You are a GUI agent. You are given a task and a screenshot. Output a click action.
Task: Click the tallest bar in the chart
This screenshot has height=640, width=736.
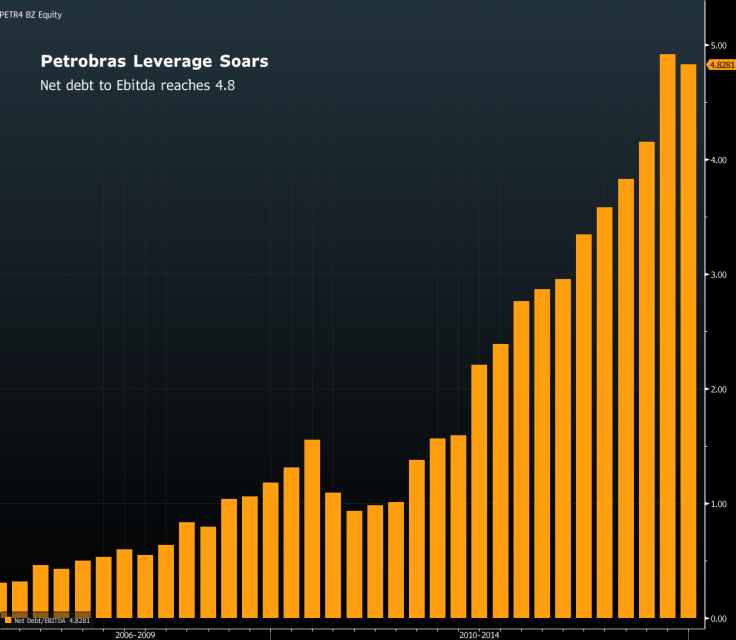[668, 335]
